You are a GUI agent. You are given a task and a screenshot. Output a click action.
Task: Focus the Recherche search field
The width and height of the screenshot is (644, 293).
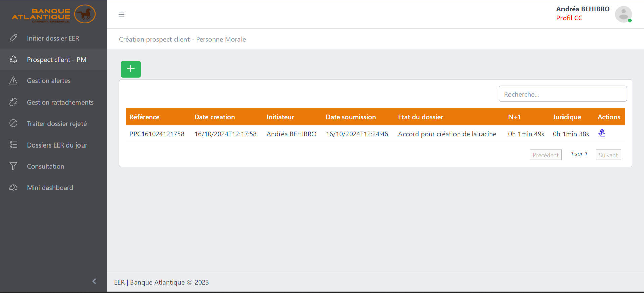(562, 94)
